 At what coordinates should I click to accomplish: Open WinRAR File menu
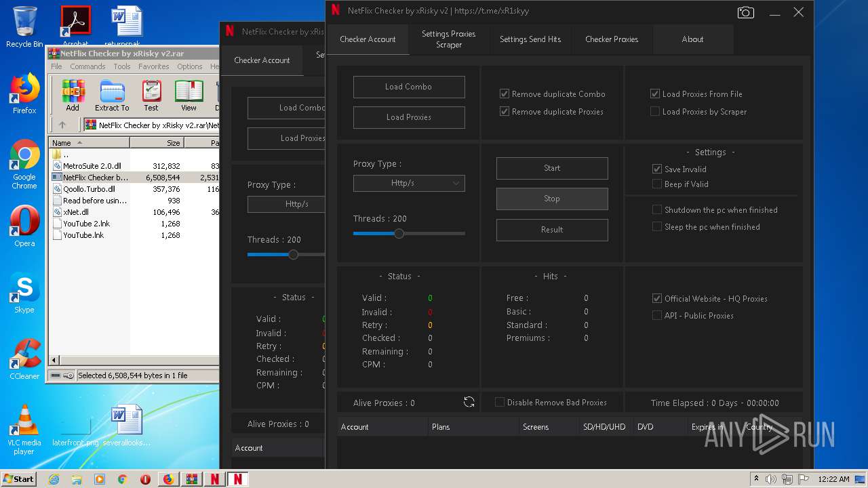click(56, 66)
